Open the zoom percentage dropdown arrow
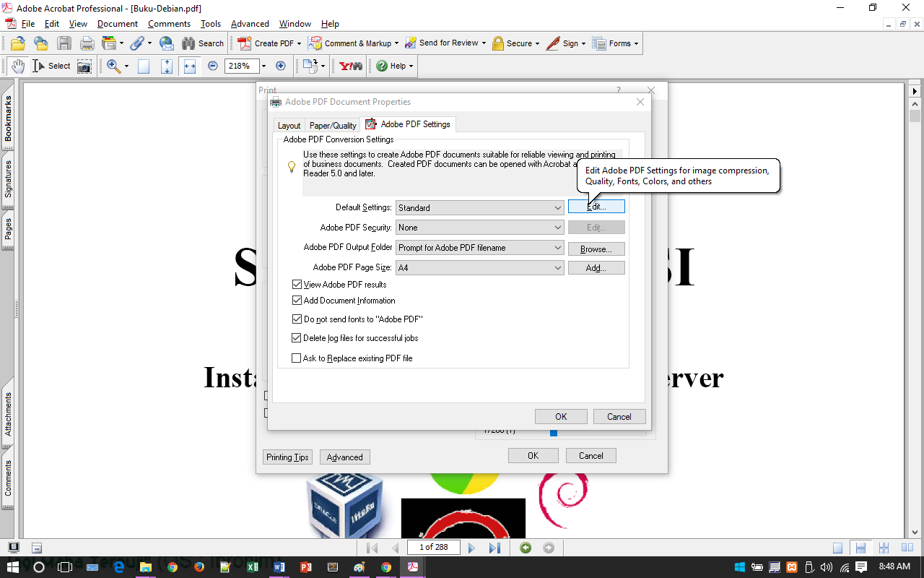Screen dimensions: 924x578 coord(263,66)
